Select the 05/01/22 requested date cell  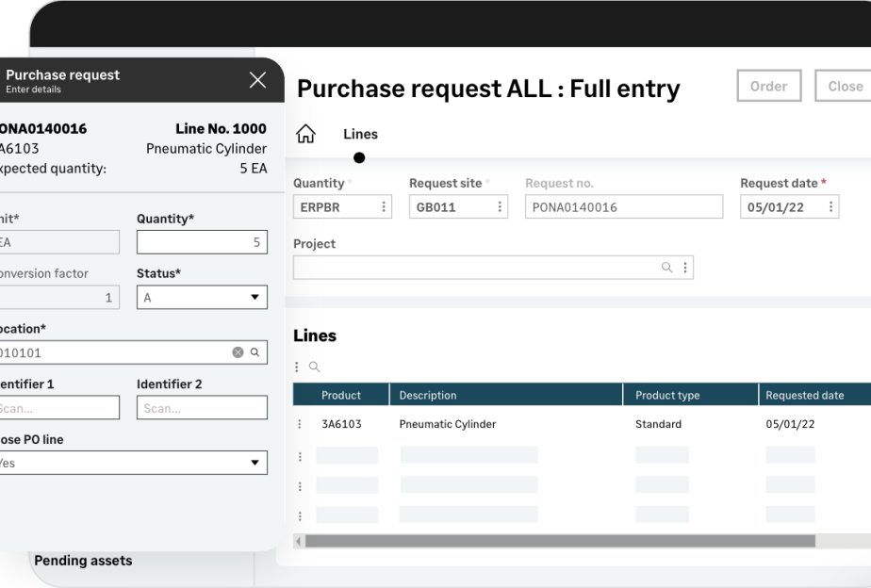click(790, 424)
